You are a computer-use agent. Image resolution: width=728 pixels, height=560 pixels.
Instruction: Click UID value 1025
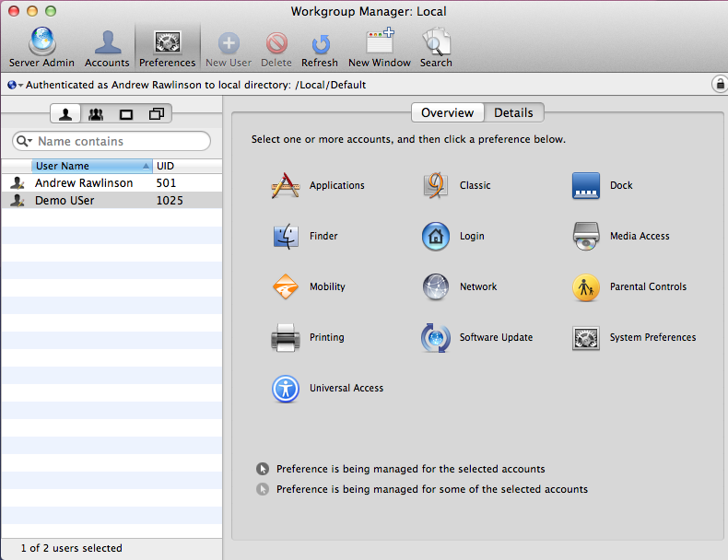170,201
